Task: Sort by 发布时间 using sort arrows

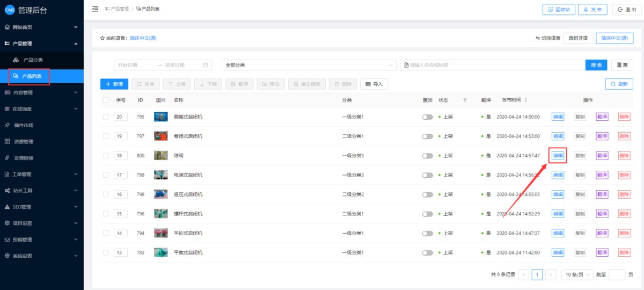Action: (525, 100)
